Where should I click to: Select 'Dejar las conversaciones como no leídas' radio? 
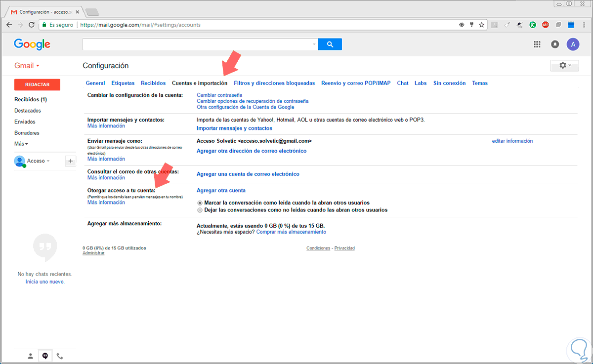200,210
